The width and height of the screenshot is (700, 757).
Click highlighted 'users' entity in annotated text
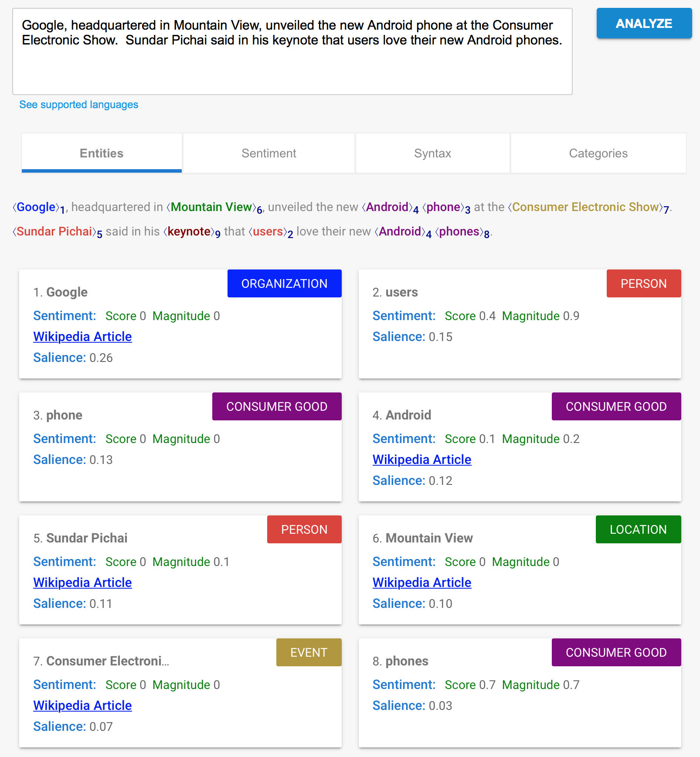268,232
